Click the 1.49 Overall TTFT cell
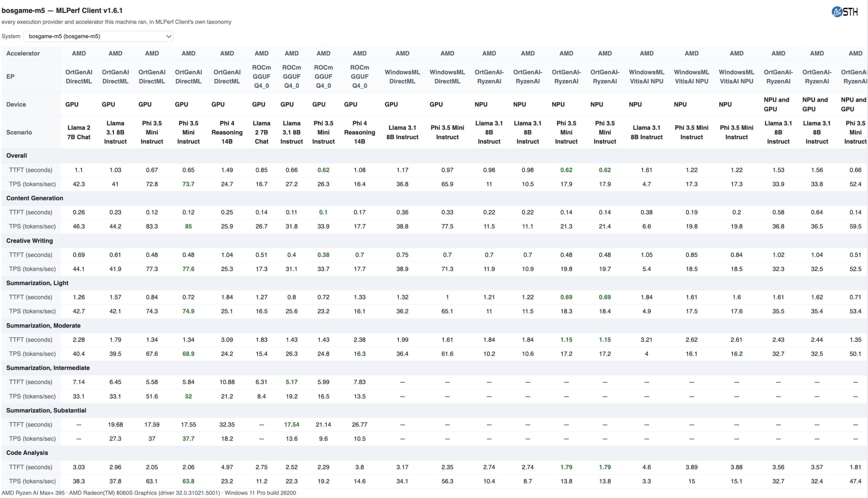Screen dimensions: 868x498 click(x=227, y=170)
